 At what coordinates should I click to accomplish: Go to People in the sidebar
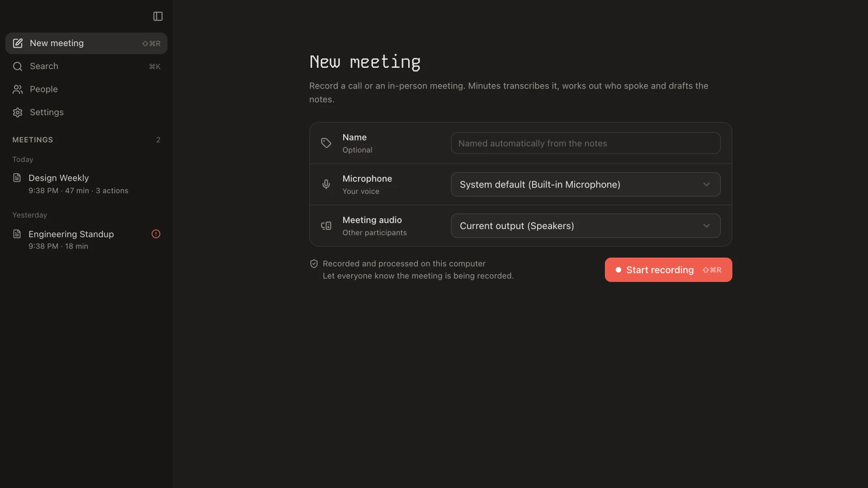click(x=86, y=89)
